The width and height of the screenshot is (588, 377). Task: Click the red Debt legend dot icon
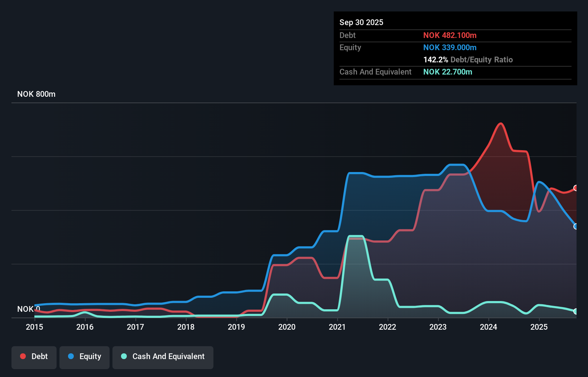pos(23,356)
